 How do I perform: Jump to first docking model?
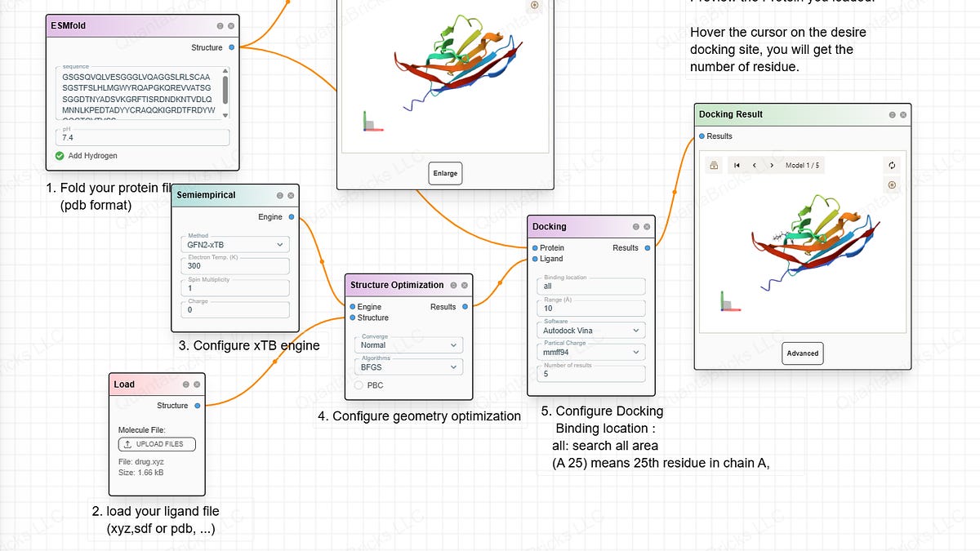[x=737, y=165]
